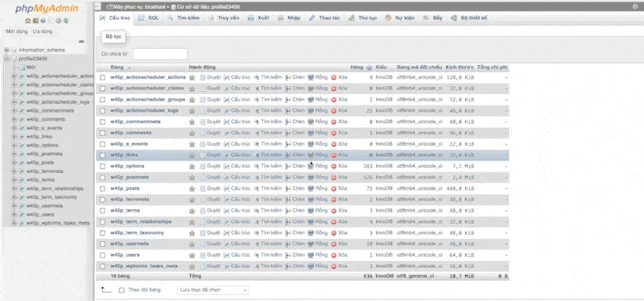Click Tìm kiếm icon for w45p_postmeta row
The height and width of the screenshot is (301, 644).
click(257, 177)
